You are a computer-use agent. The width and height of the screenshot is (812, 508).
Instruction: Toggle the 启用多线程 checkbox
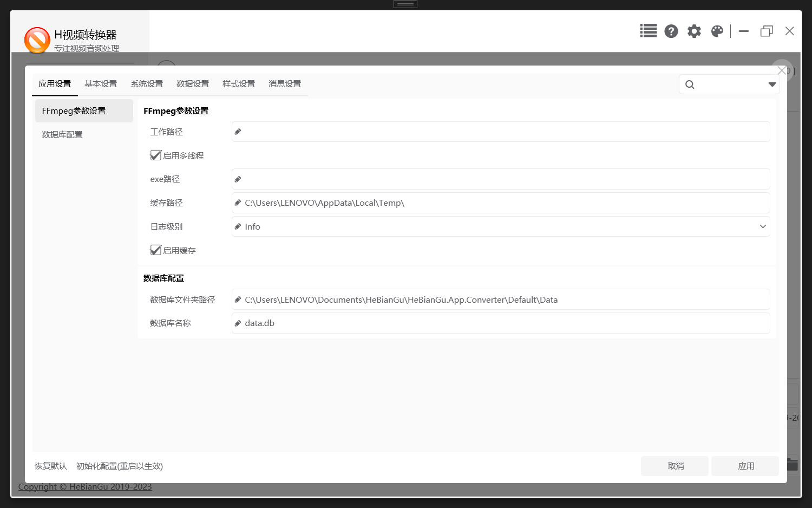pos(156,155)
